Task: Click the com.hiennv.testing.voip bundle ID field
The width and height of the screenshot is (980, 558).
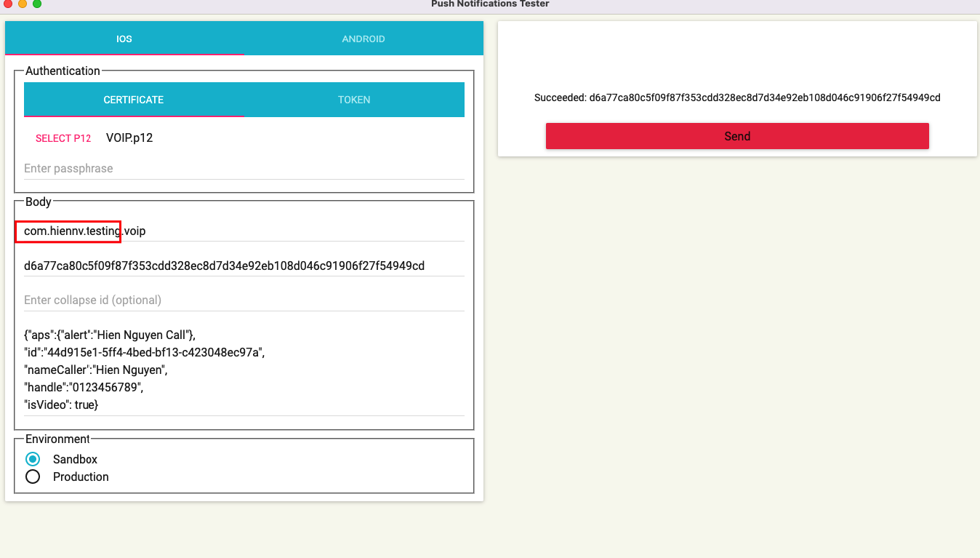Action: coord(244,231)
